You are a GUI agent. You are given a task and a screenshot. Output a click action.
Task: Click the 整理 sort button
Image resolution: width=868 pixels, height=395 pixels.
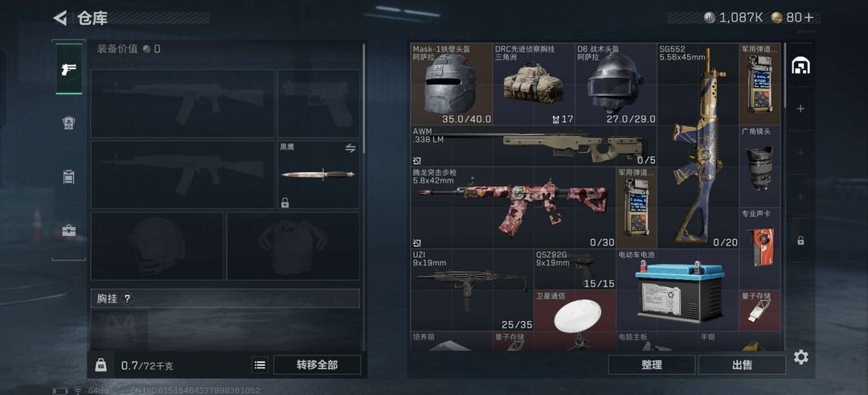tap(652, 365)
